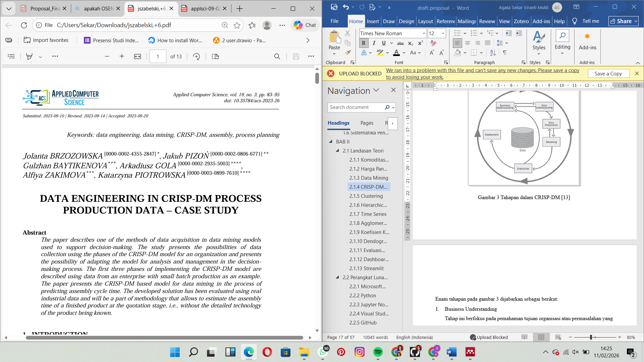Open Spotify from the taskbar
Viewport: 644px width, 362px height.
(378, 352)
